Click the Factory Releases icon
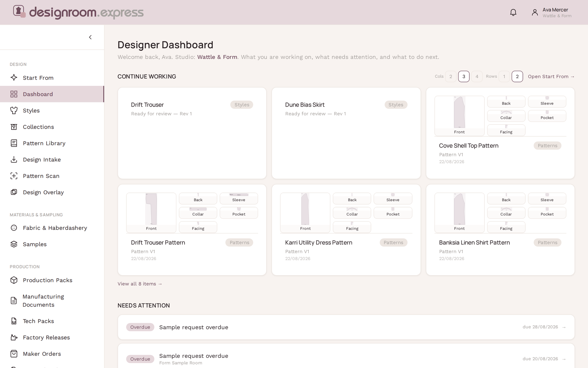This screenshot has width=588, height=368. point(14,338)
